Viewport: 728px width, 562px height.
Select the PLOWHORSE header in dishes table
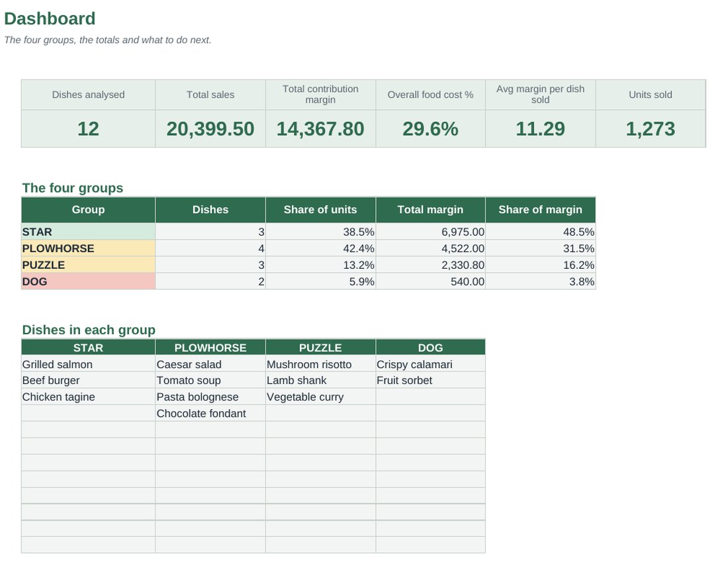[x=210, y=348]
